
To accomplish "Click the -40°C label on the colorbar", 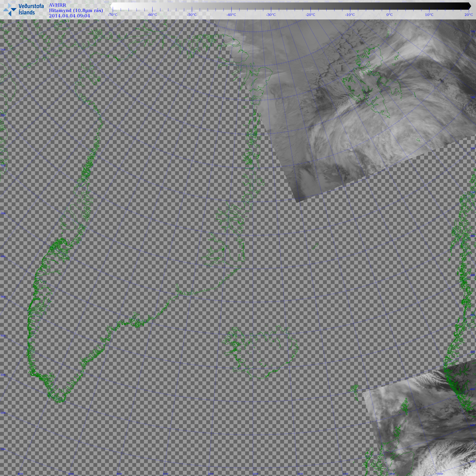I will tap(231, 15).
